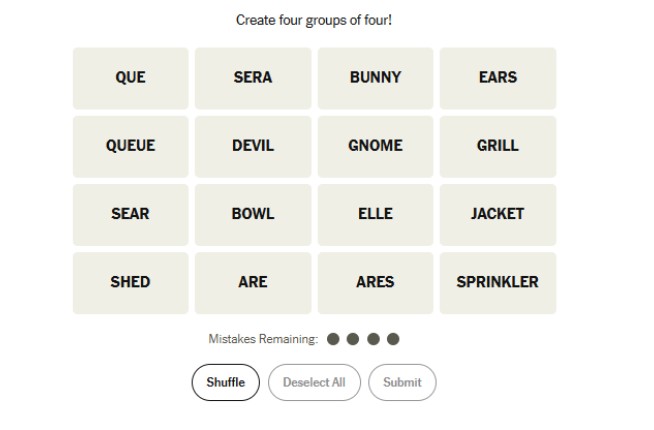Click the BOWL word tile
Viewport: 654px width, 430px height.
click(x=253, y=214)
